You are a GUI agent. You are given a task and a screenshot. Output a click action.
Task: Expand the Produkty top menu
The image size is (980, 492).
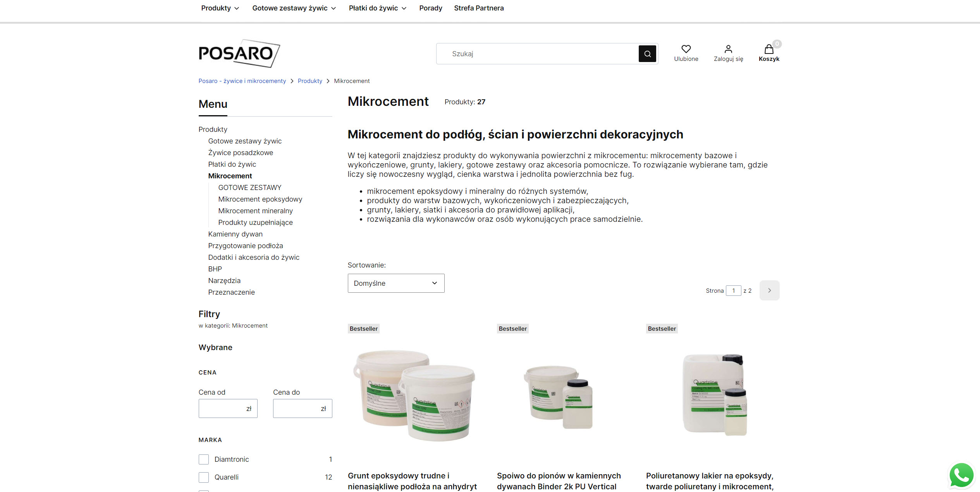tap(220, 8)
